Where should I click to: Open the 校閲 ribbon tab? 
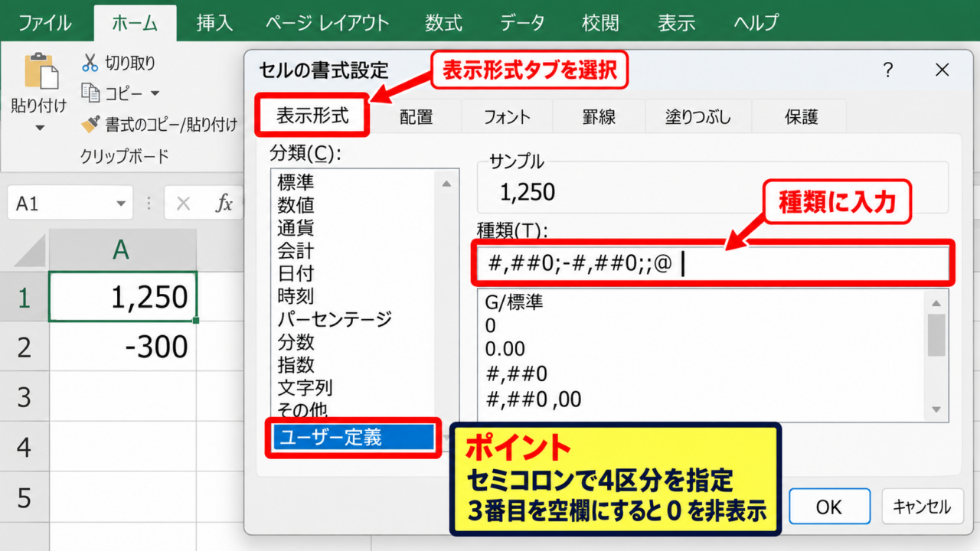(x=600, y=23)
